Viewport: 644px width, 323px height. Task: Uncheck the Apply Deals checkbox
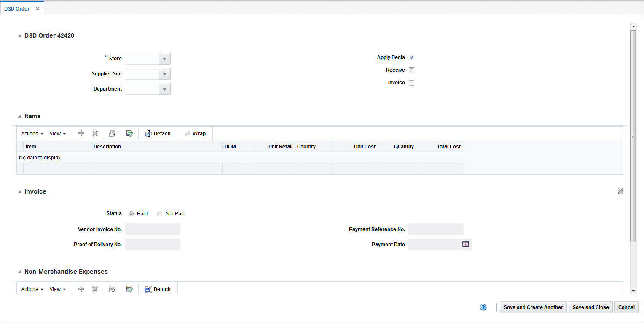[411, 57]
